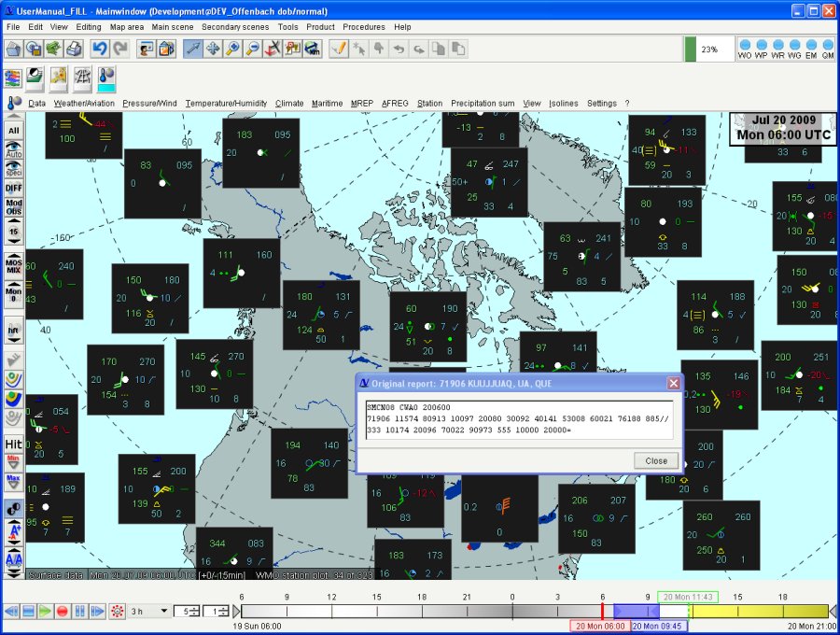Click the colorful isoline layer icon
This screenshot has width=840, height=635.
[13, 78]
